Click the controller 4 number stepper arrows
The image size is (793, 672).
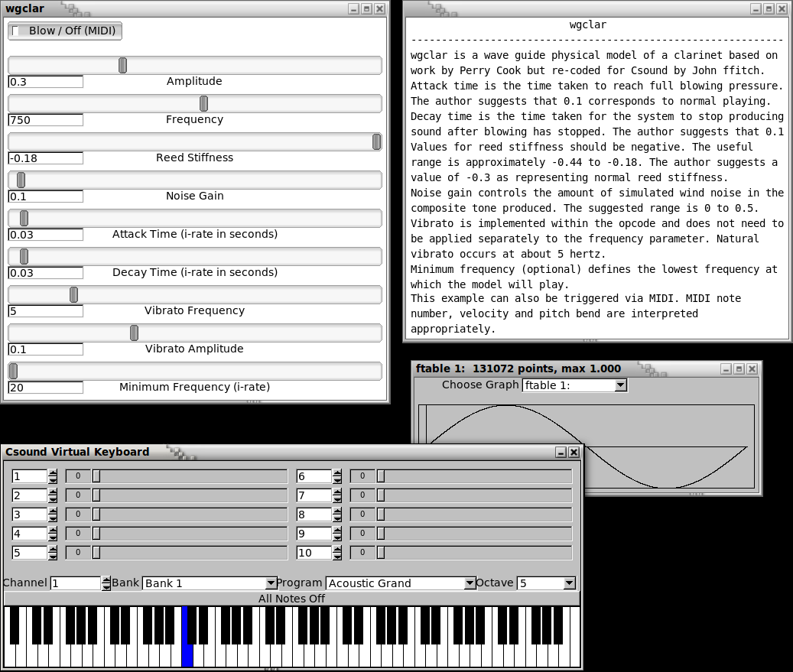53,534
